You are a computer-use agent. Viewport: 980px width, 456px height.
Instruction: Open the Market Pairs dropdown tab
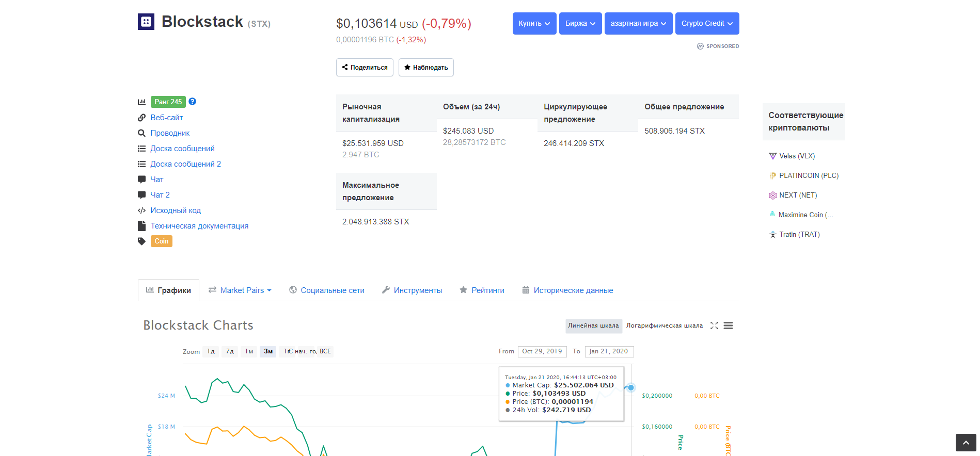click(240, 290)
